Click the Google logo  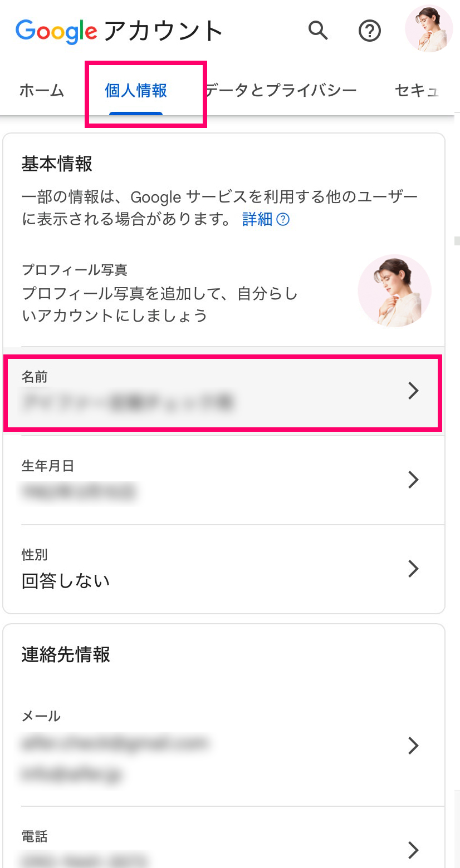(x=57, y=31)
